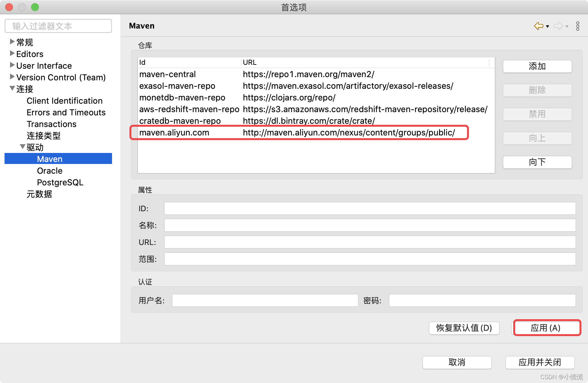Click the 添加 button
This screenshot has width=588, height=383.
537,66
